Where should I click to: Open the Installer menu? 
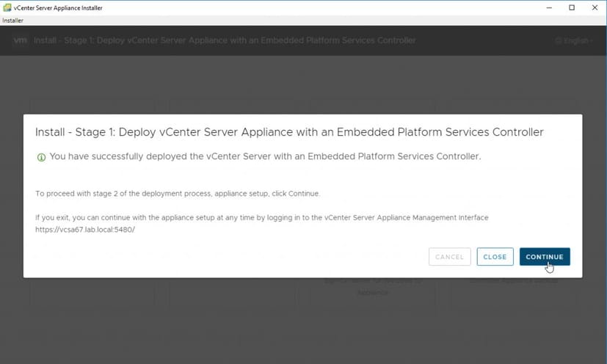13,21
